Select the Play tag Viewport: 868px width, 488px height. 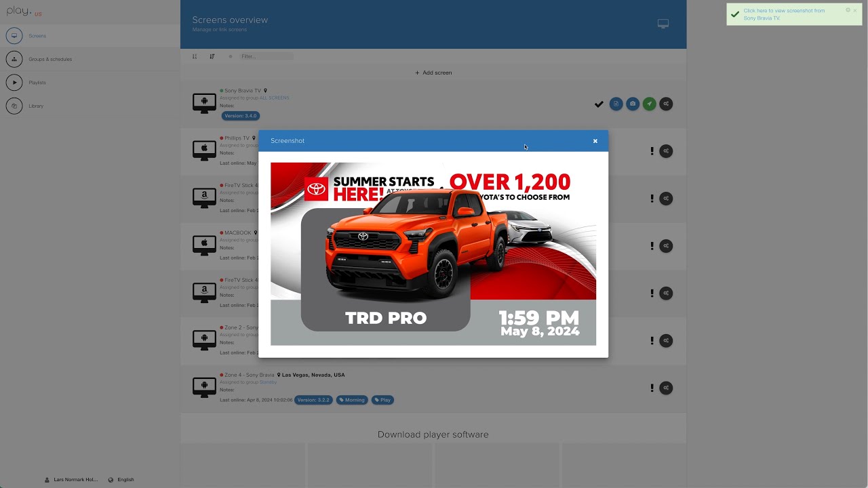click(x=383, y=400)
